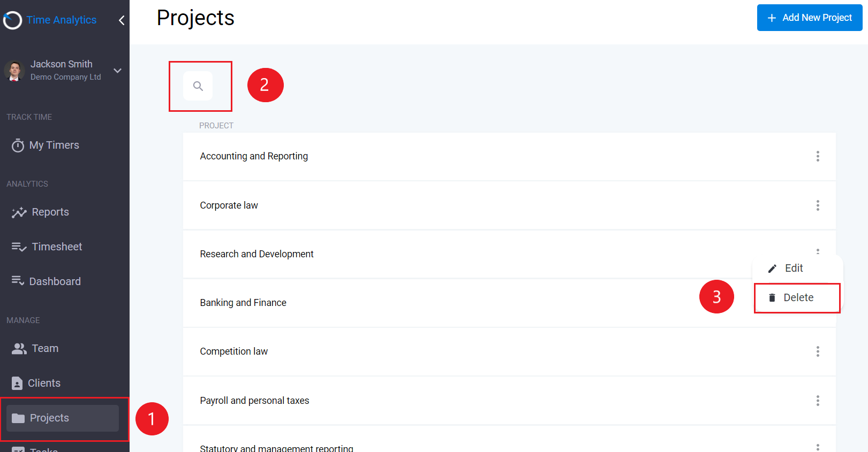Open options menu for Corporate law
The image size is (868, 452).
coord(818,205)
